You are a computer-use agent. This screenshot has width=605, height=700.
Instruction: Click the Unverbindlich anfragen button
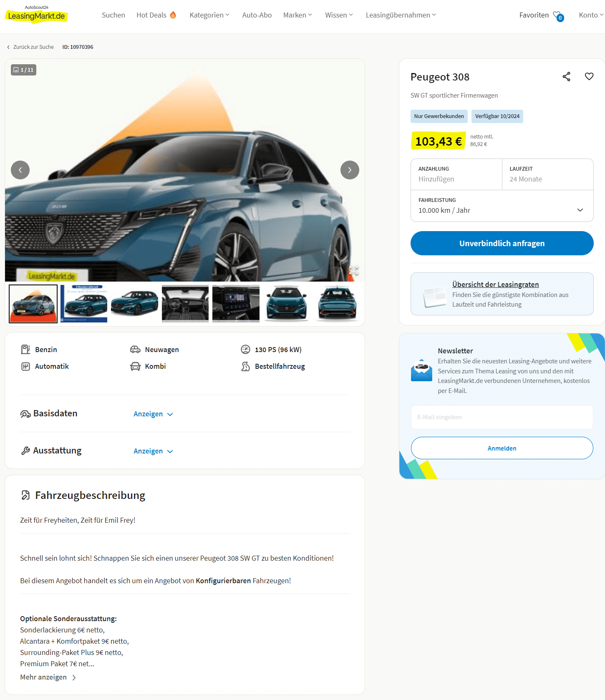coord(502,243)
